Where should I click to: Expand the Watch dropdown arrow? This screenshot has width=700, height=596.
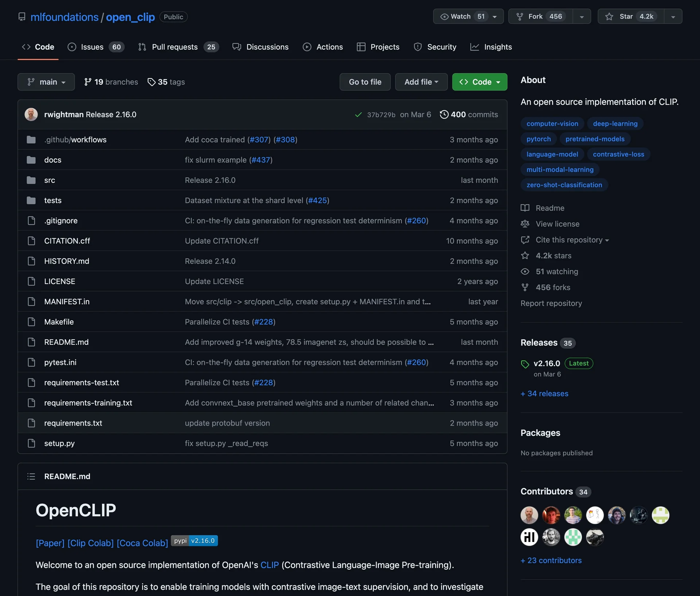[x=495, y=16]
